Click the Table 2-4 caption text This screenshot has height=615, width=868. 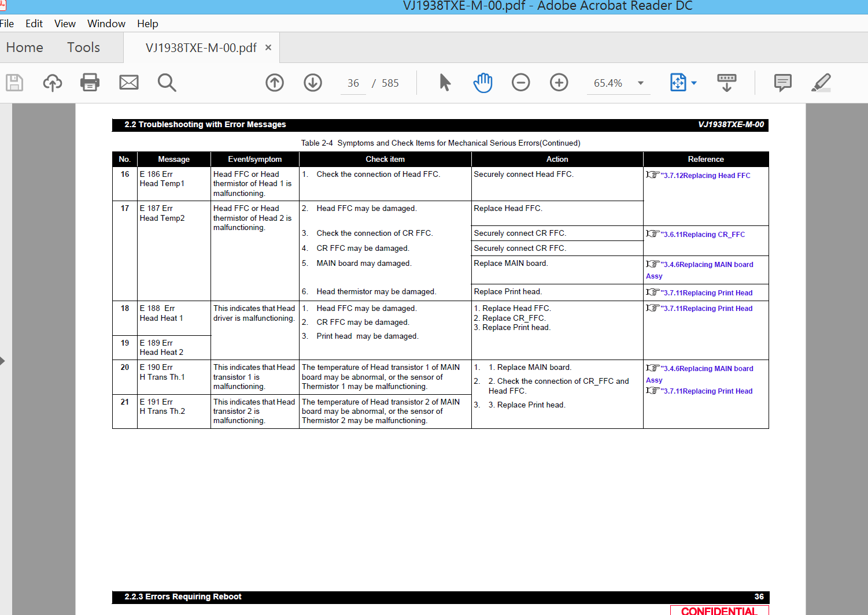tap(441, 143)
